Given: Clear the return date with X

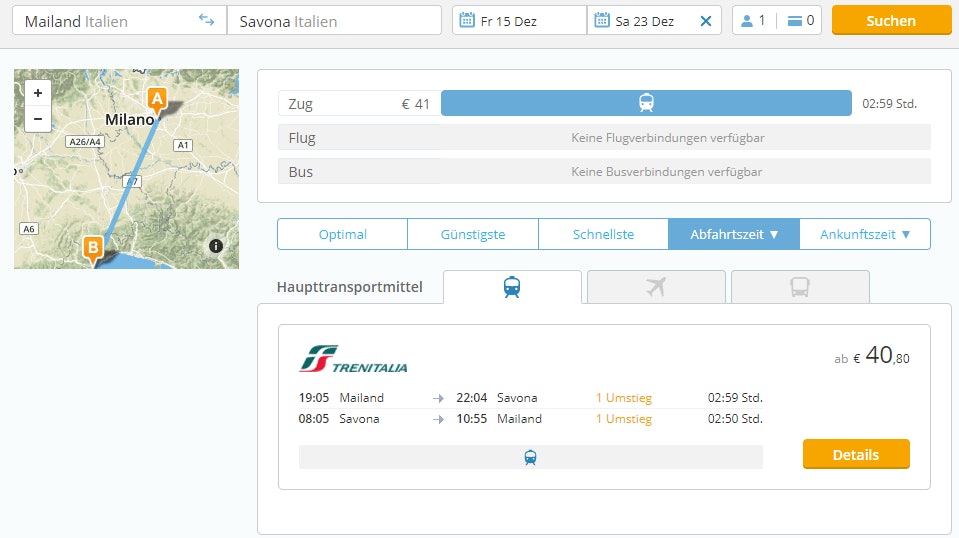Looking at the screenshot, I should (x=706, y=21).
